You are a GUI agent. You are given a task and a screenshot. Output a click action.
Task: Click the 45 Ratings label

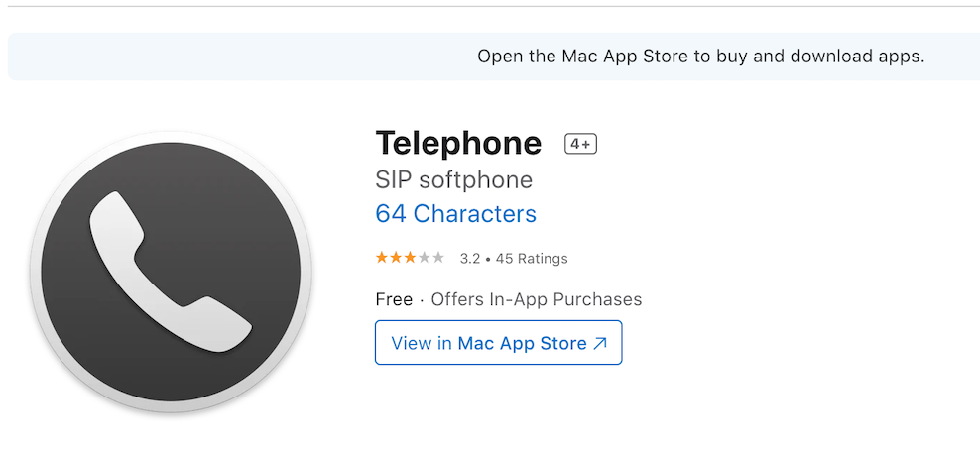point(532,259)
